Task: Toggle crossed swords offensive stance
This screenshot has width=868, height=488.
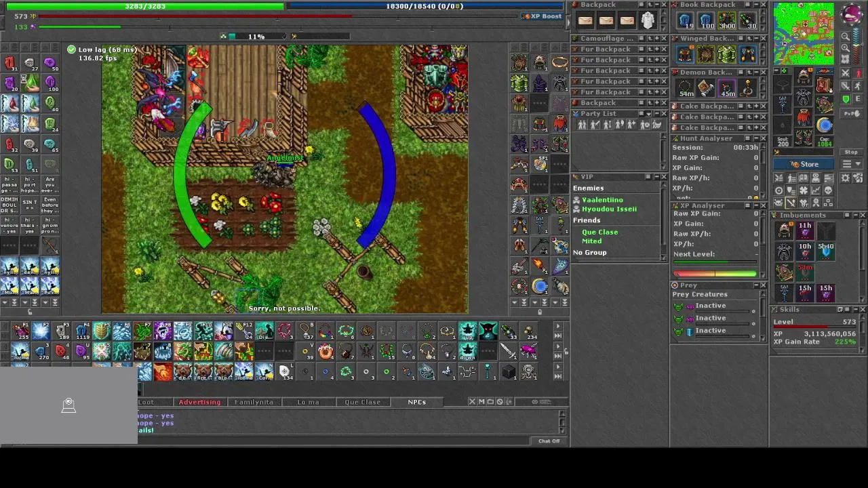Action: point(845,73)
